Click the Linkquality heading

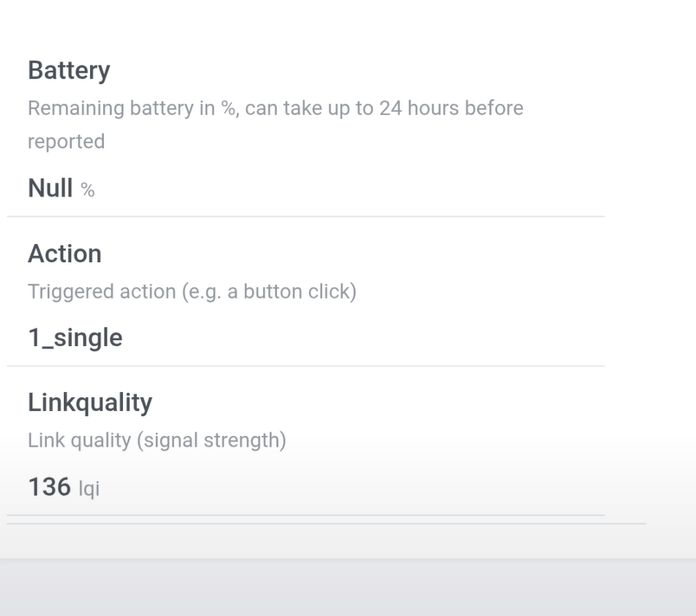pos(90,402)
